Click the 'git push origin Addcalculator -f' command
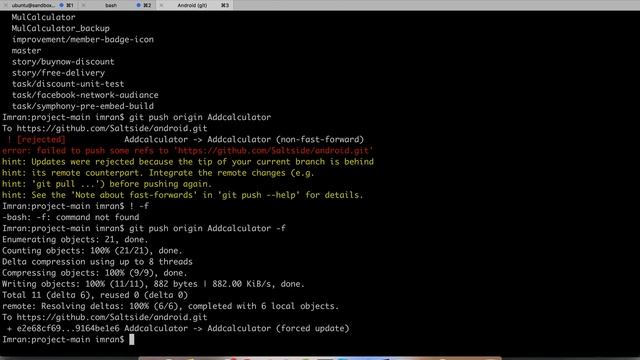This screenshot has width=640, height=360. 207,228
